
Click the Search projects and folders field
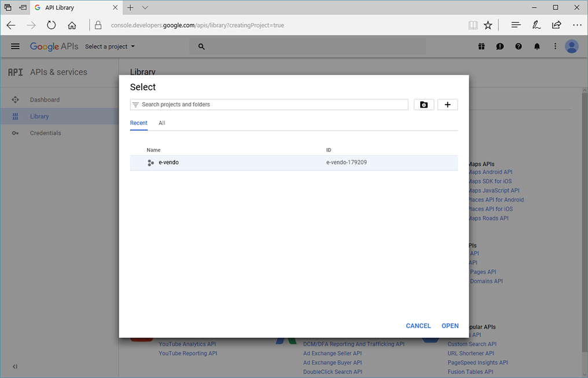coord(269,105)
